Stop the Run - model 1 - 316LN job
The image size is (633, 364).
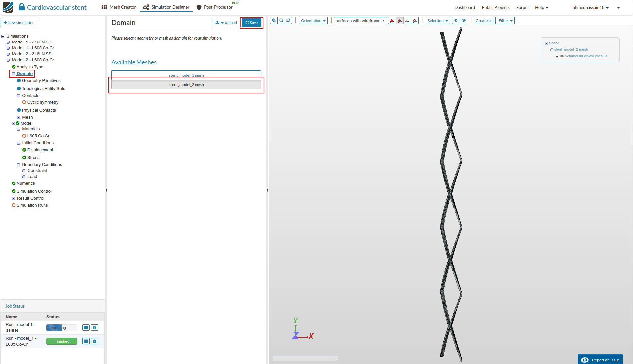click(86, 328)
